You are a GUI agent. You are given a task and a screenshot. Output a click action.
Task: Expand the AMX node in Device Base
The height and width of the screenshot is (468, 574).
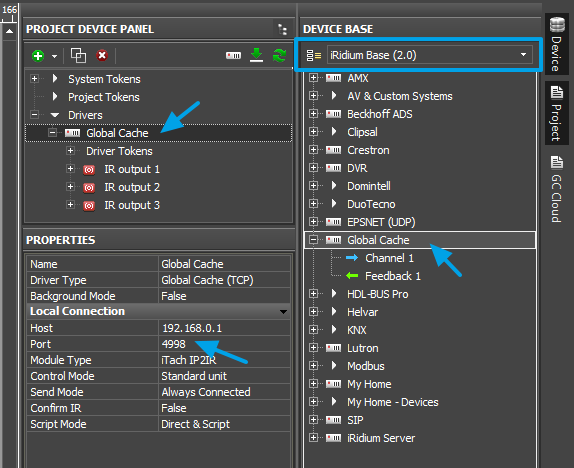pos(313,78)
